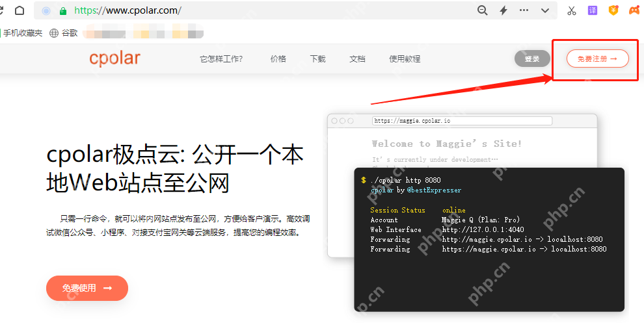The width and height of the screenshot is (644, 323).
Task: Click the Maggie Q (Plan: Pro) text
Action: (481, 220)
